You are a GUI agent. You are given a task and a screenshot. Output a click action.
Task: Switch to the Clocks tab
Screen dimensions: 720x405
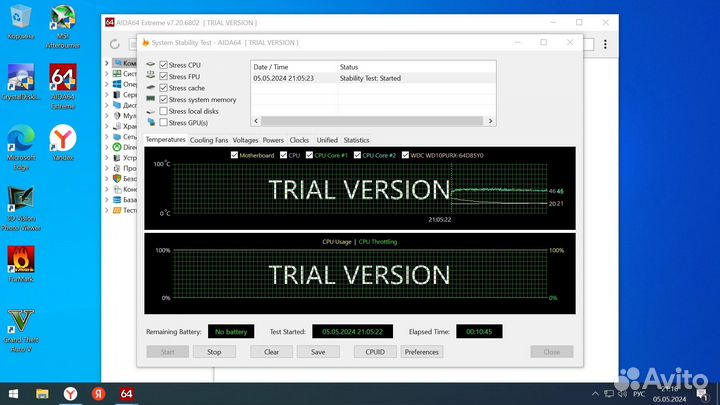pyautogui.click(x=299, y=140)
